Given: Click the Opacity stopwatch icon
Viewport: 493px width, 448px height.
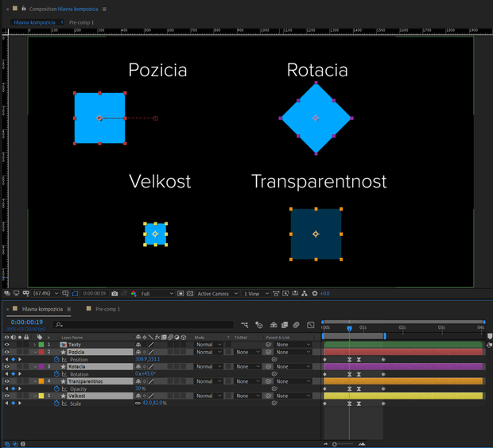Looking at the screenshot, I should [56, 389].
